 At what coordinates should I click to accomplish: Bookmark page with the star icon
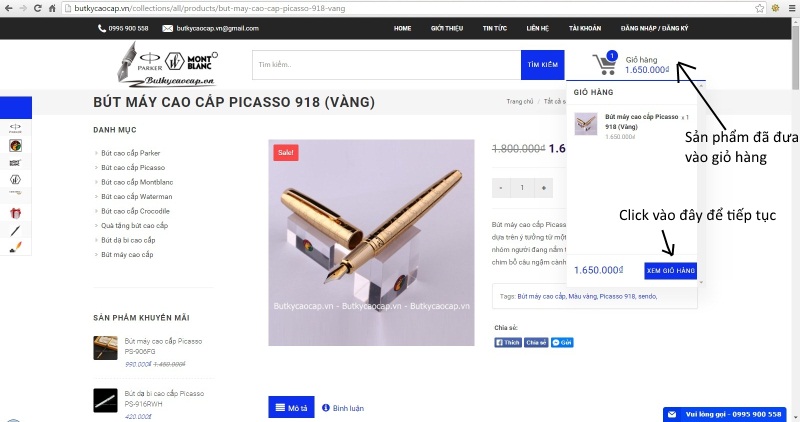[760, 8]
